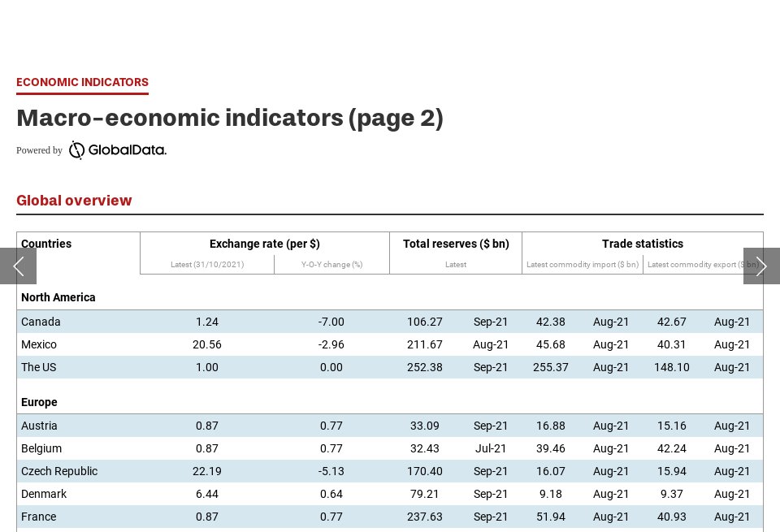Select the Y-O-Y change (%) subheader
Image resolution: width=780 pixels, height=532 pixels.
click(x=331, y=265)
